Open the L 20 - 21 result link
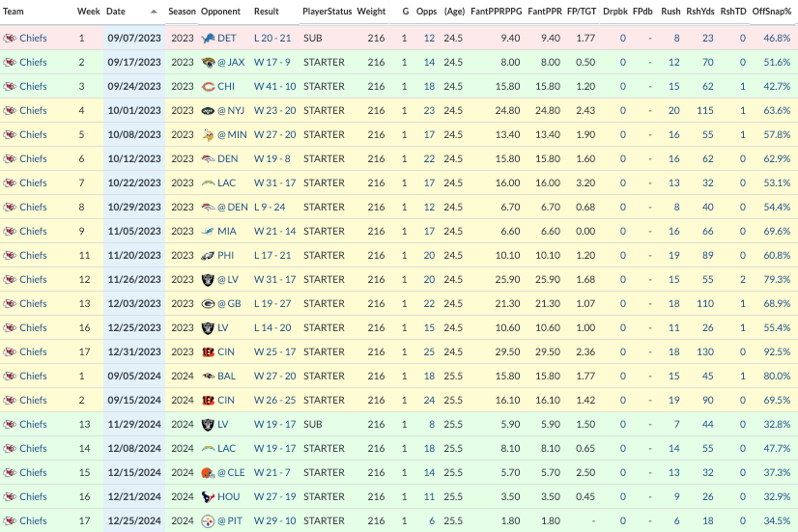Image resolution: width=798 pixels, height=532 pixels. (x=272, y=39)
